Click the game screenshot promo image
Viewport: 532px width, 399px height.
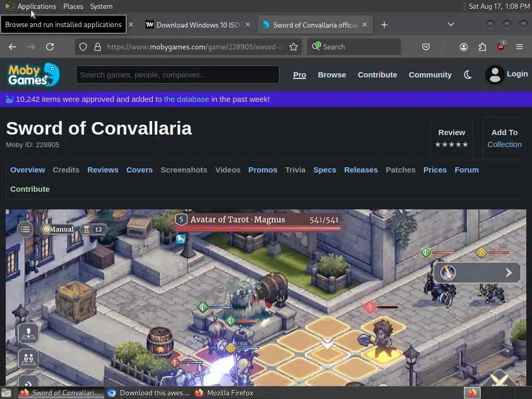click(266, 298)
